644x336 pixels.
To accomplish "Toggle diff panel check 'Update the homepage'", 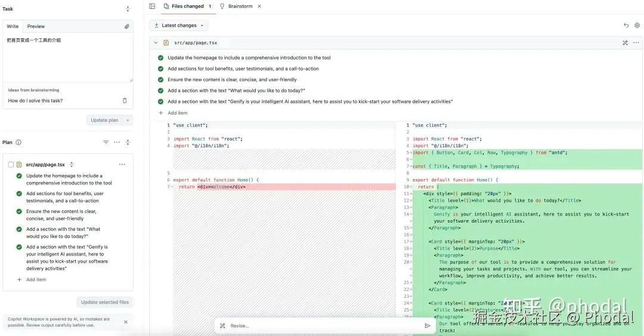I will (160, 58).
